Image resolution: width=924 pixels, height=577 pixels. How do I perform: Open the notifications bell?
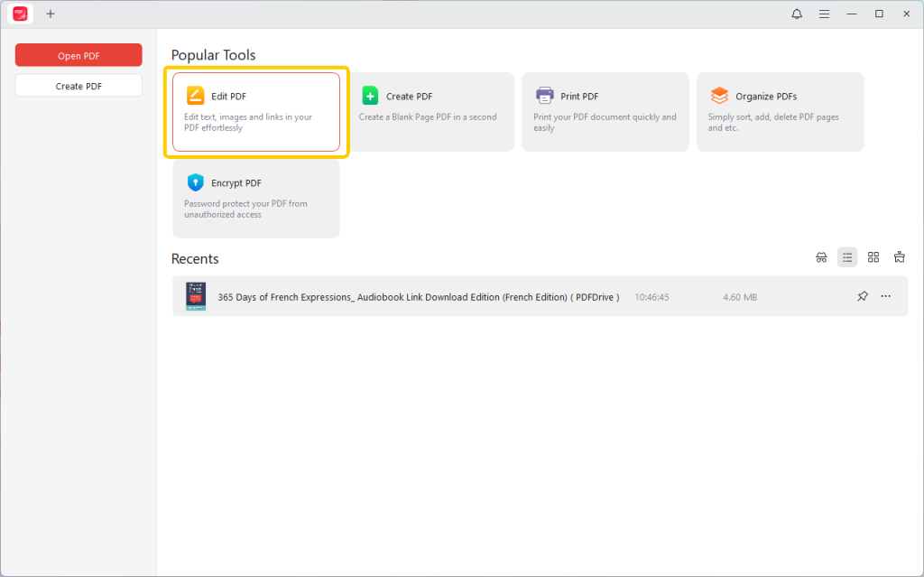797,14
